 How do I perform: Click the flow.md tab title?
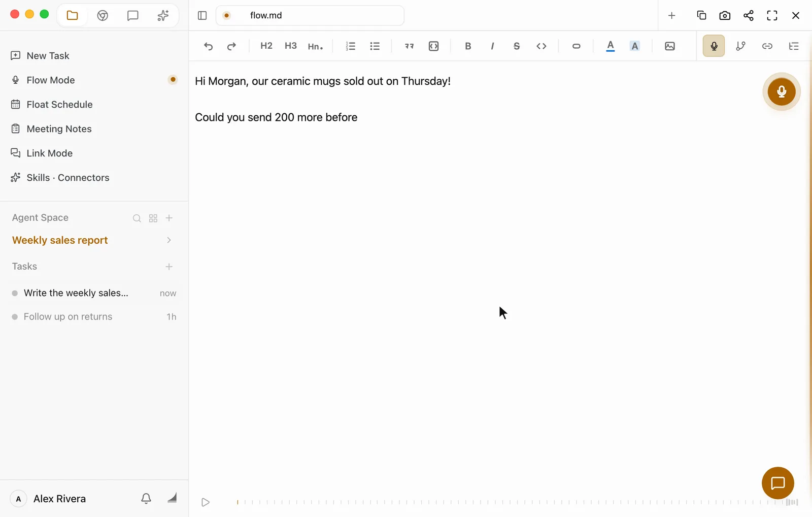(x=266, y=15)
